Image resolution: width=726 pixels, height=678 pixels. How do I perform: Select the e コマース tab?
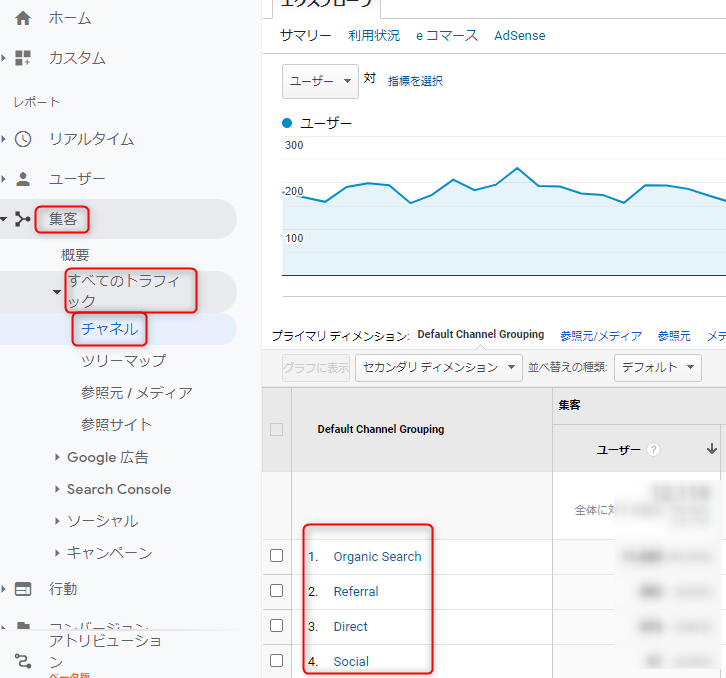[x=447, y=36]
